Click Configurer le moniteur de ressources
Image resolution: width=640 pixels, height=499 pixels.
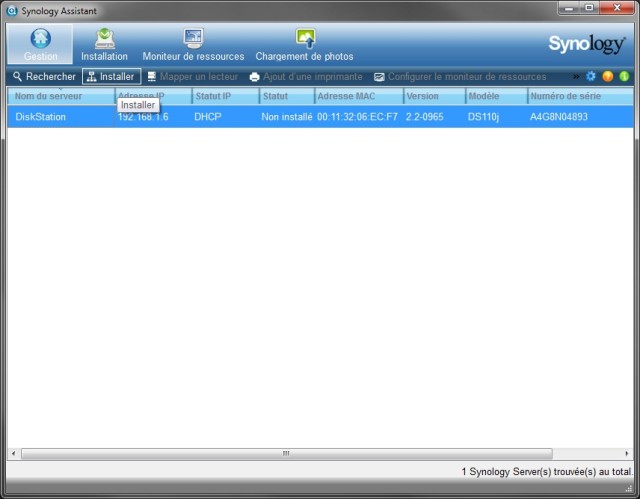pos(460,77)
